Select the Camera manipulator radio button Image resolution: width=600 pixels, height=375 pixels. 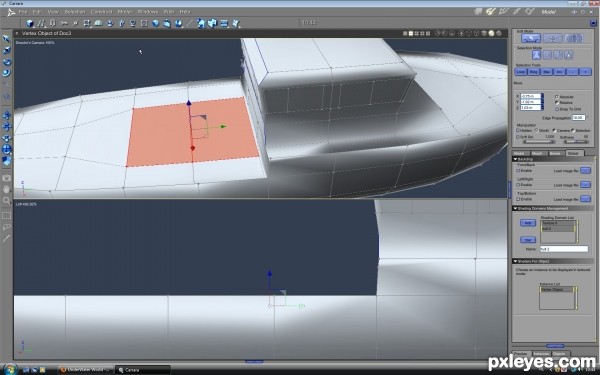[x=554, y=130]
